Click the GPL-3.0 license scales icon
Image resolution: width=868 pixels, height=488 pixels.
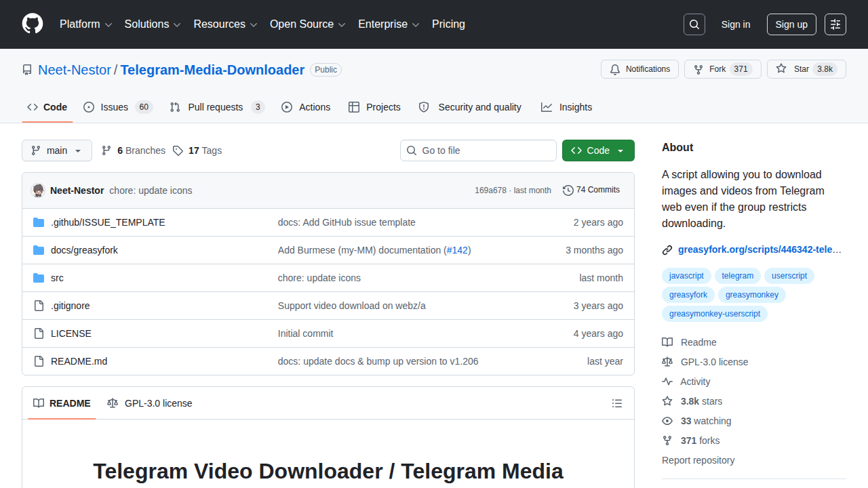[x=667, y=362]
